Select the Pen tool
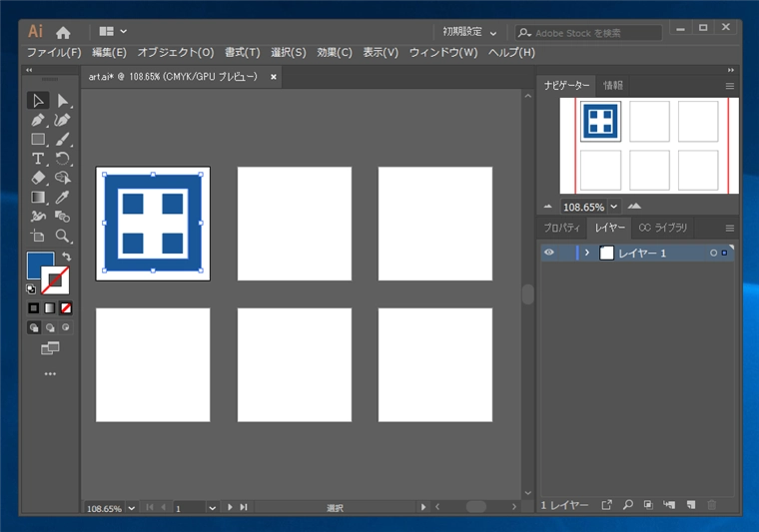 38,120
